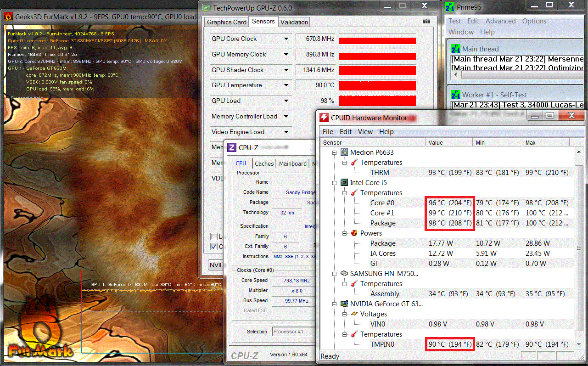Click the hard drive icon beside SAMSUNG HN-M750

click(344, 274)
